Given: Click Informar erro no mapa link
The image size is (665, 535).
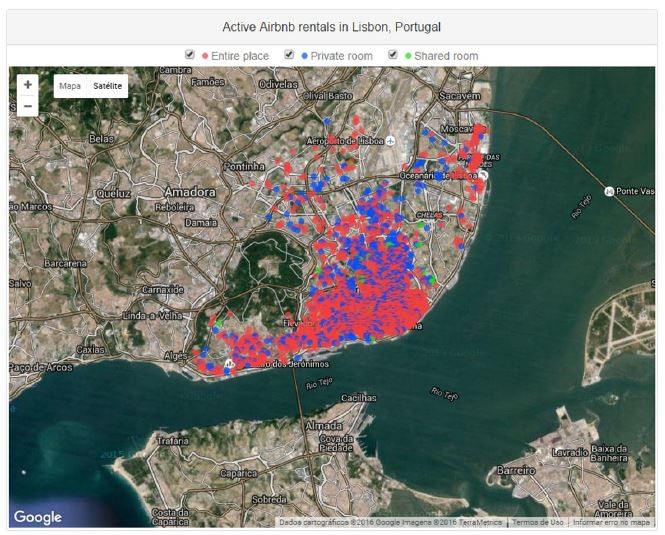Looking at the screenshot, I should 611,522.
